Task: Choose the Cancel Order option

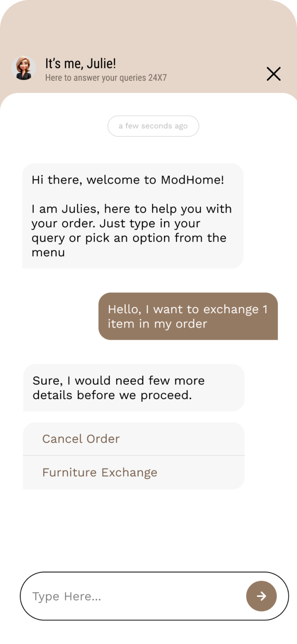Action: pos(80,439)
